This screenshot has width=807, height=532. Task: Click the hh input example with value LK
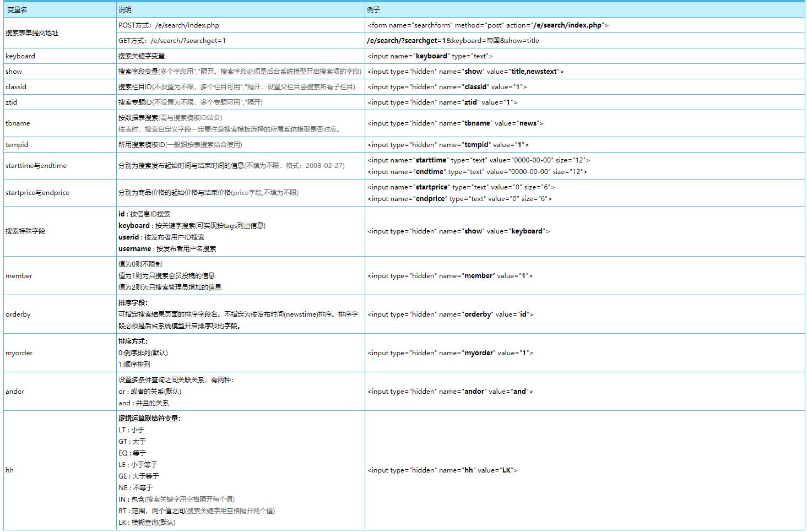pyautogui.click(x=442, y=470)
